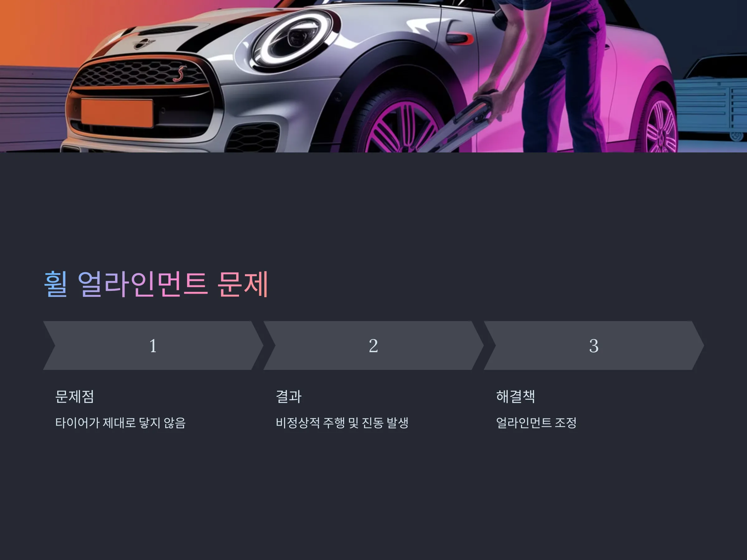Select text 비정상적 주행 및 진동 발생
Viewport: 747px width, 560px height.
[x=342, y=422]
